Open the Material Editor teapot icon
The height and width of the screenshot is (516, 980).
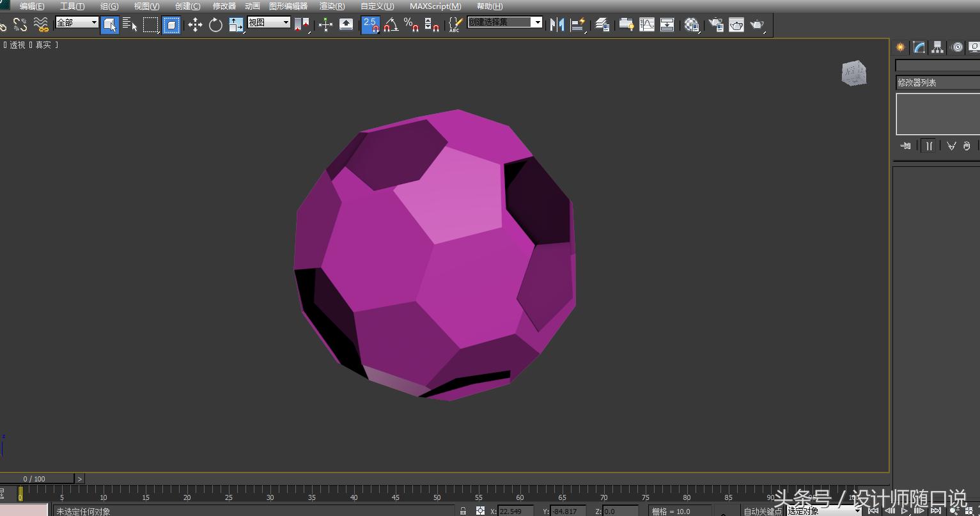(691, 24)
